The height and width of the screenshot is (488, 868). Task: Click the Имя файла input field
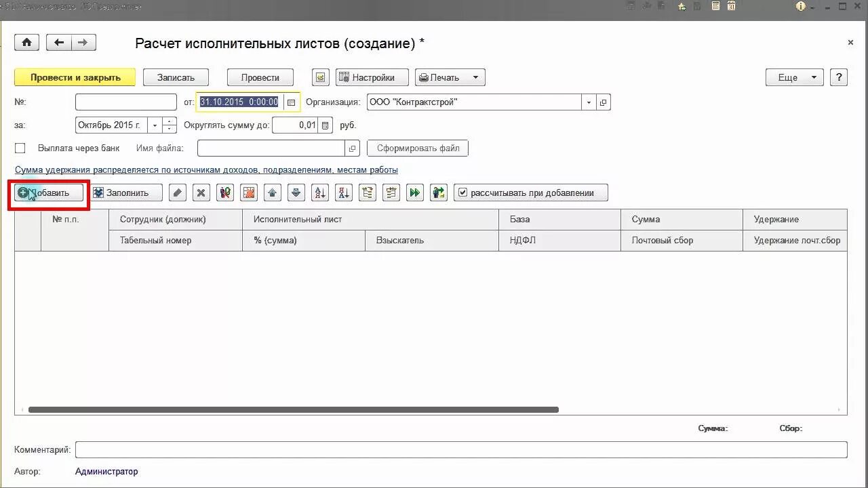click(x=271, y=148)
